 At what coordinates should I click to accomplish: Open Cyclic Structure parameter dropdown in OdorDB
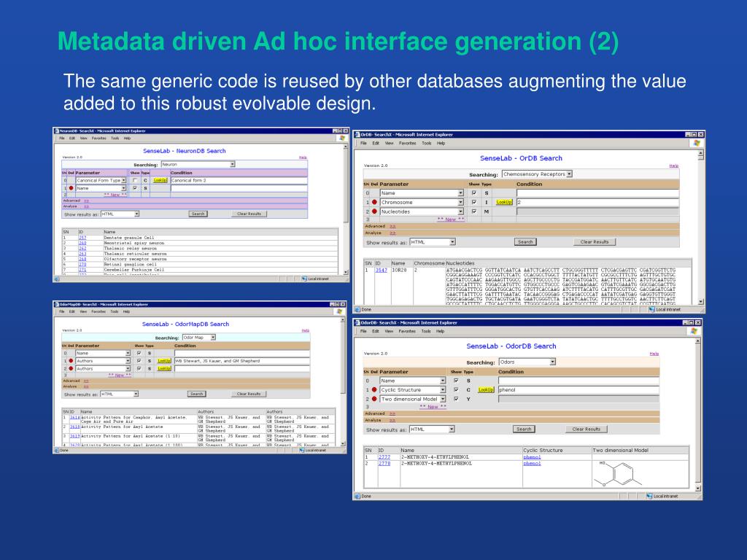point(413,389)
